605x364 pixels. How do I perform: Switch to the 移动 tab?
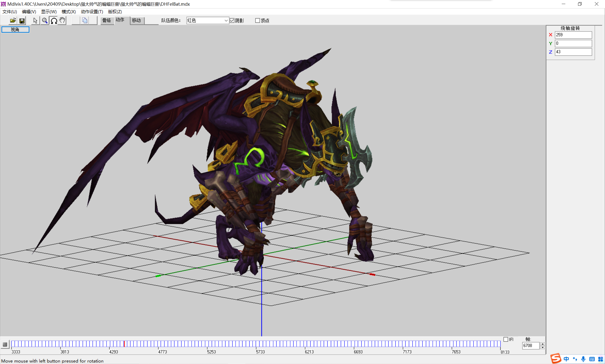tap(136, 21)
